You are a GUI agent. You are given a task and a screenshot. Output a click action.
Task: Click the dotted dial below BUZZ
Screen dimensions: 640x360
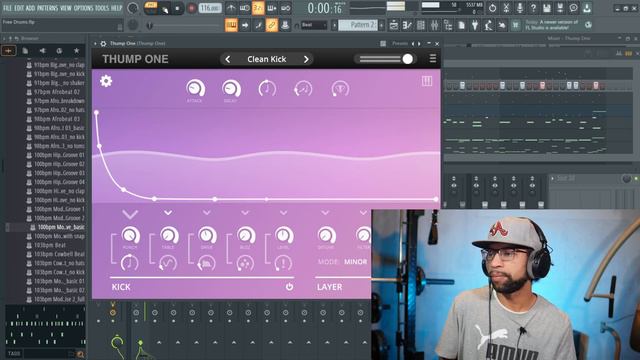click(245, 262)
